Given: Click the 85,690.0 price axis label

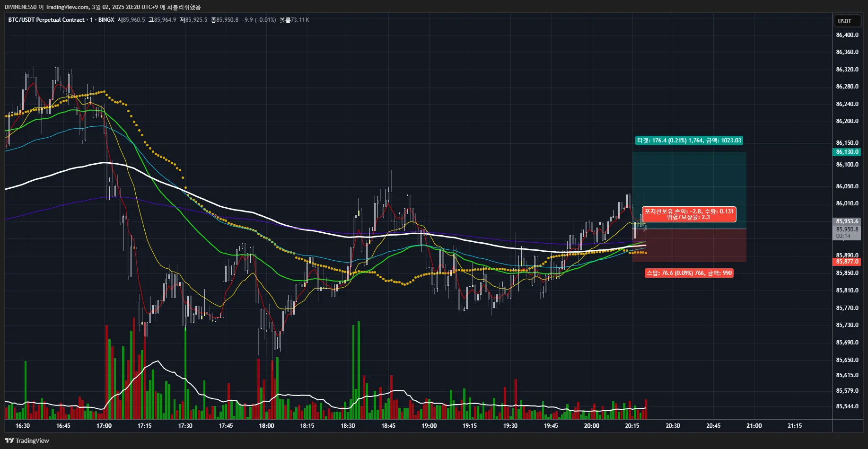Looking at the screenshot, I should tap(847, 343).
